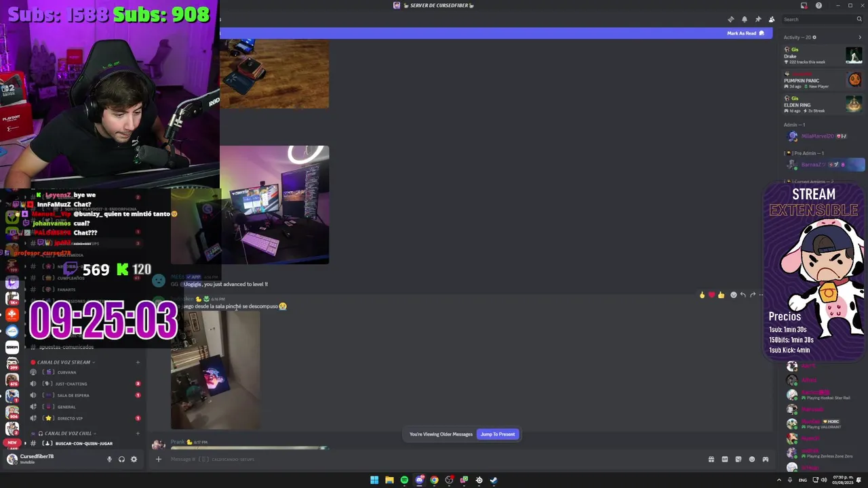Screen dimensions: 868x488
Task: Open Windows Start menu
Action: [x=374, y=480]
